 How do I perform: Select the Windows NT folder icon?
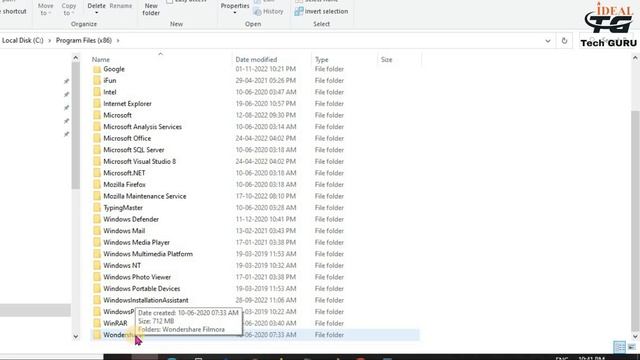97,265
